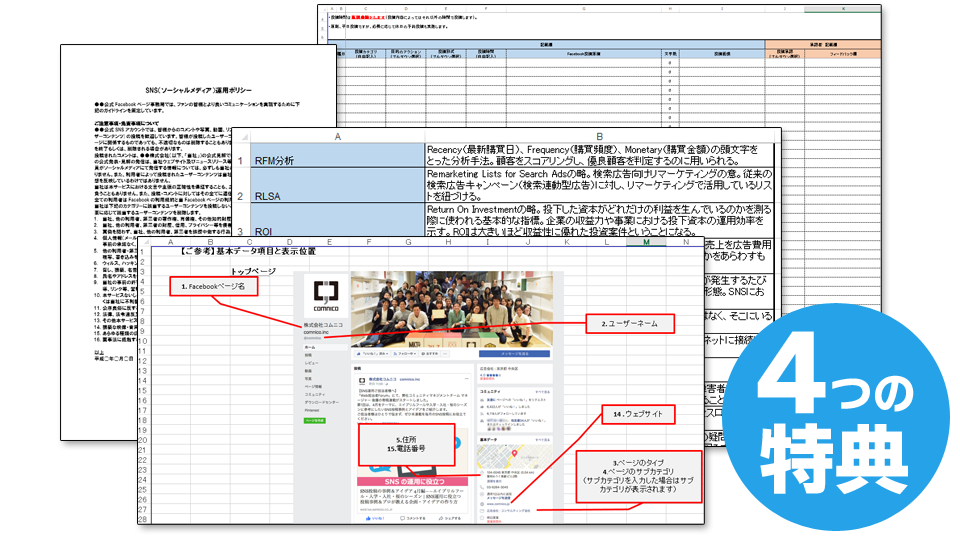
Task: Click the comnico logo profile picture
Action: [326, 296]
